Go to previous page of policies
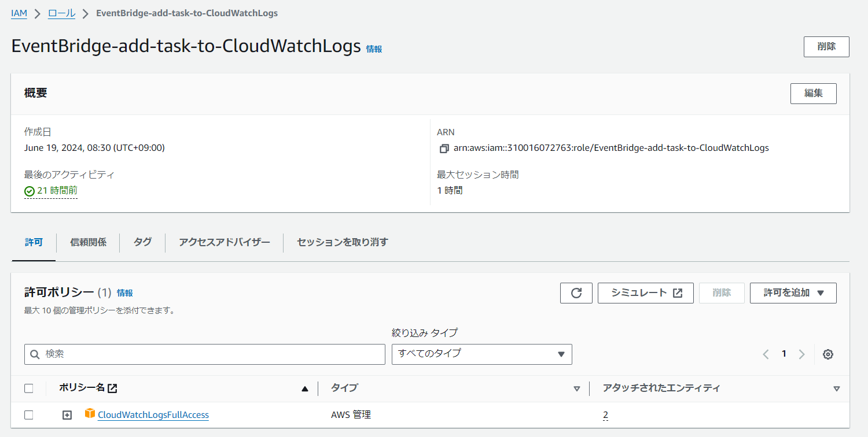 click(766, 354)
